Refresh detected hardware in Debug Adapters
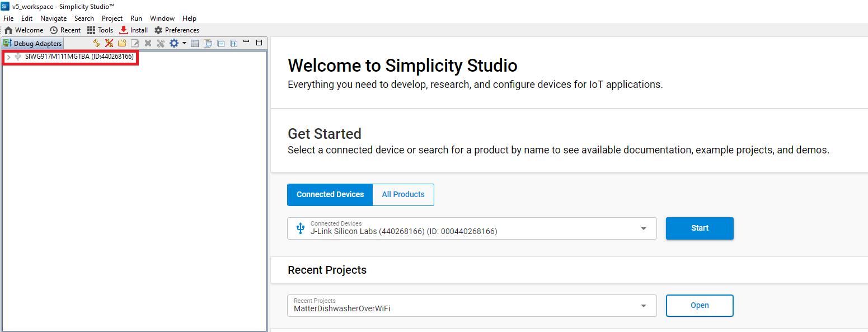The image size is (868, 332). (96, 43)
